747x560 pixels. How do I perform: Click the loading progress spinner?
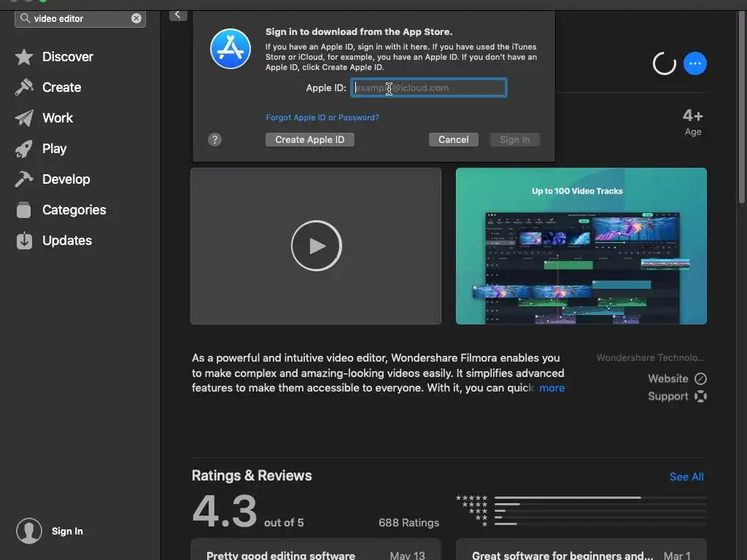coord(665,63)
